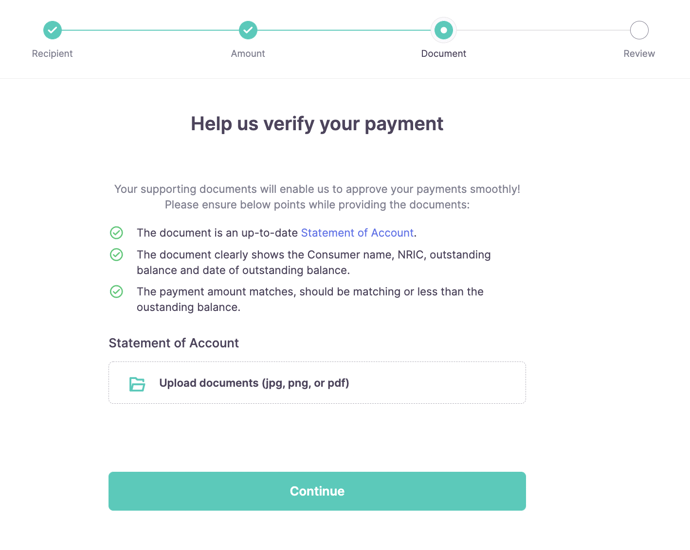Click the check icon beside up-to-date document point

click(116, 233)
